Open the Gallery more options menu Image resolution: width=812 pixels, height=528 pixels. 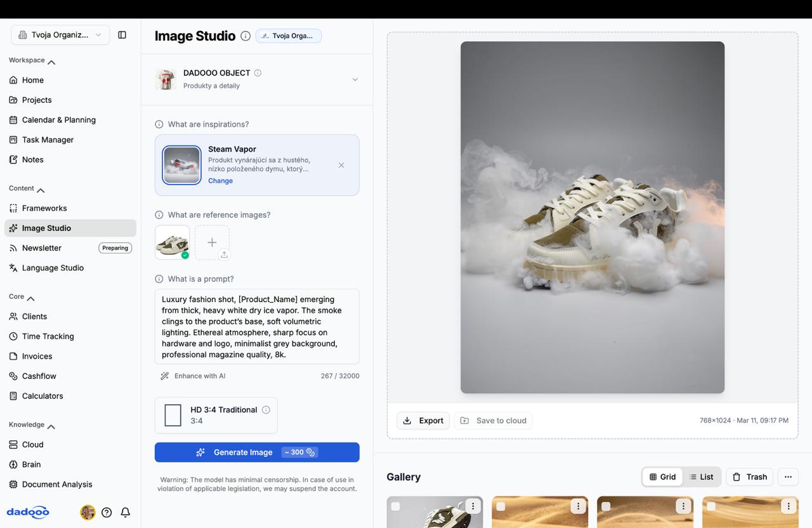point(788,477)
